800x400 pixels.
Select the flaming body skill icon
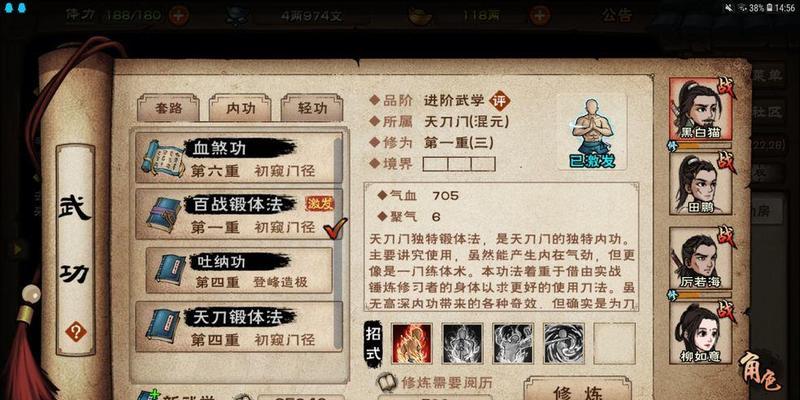(412, 343)
